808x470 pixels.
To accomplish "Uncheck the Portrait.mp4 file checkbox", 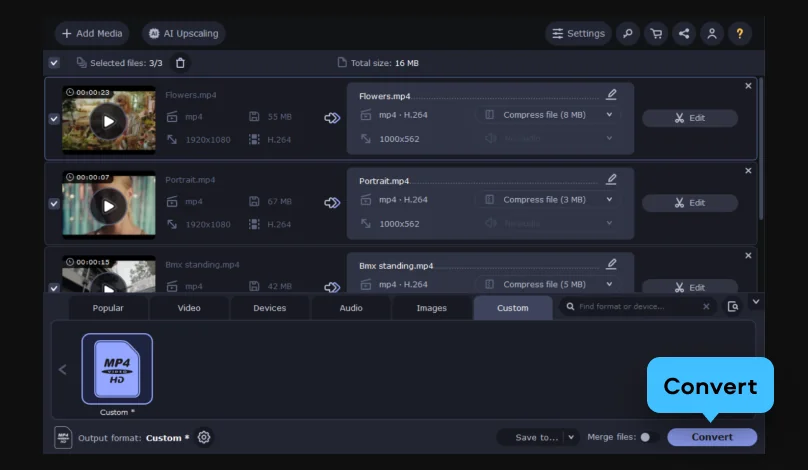I will pos(54,204).
